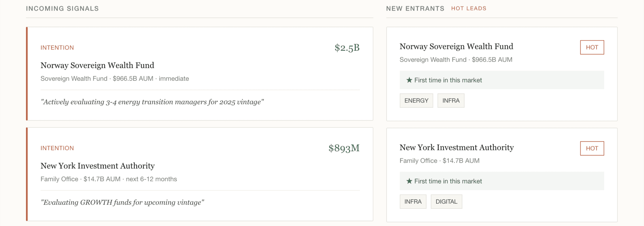Switch to the HOT LEADS tab

click(469, 9)
